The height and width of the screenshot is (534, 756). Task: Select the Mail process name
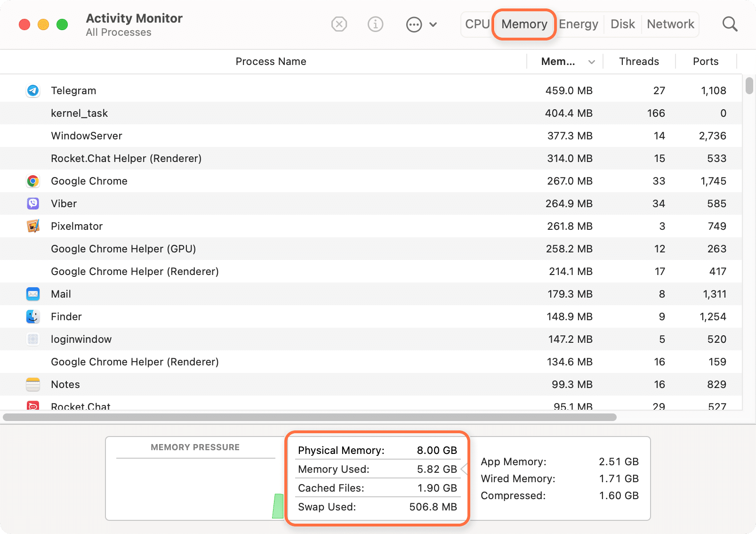tap(61, 294)
